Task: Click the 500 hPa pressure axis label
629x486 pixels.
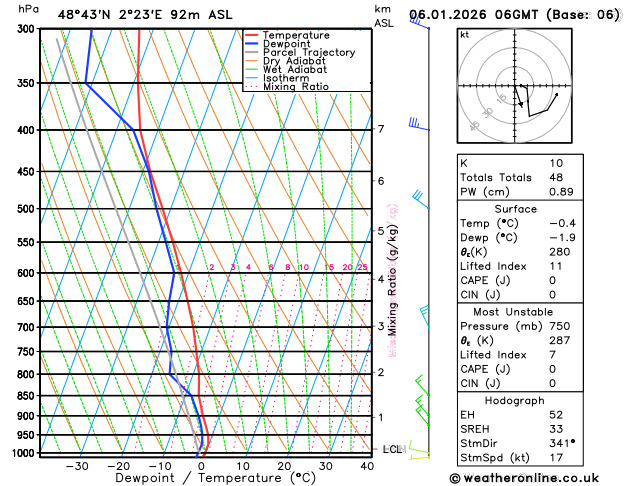Action: tap(28, 209)
